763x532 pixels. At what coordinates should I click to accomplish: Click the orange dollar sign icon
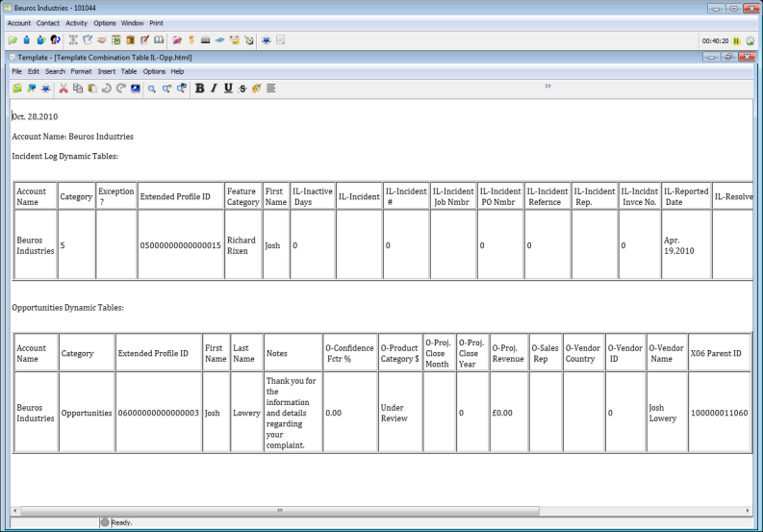pyautogui.click(x=191, y=40)
